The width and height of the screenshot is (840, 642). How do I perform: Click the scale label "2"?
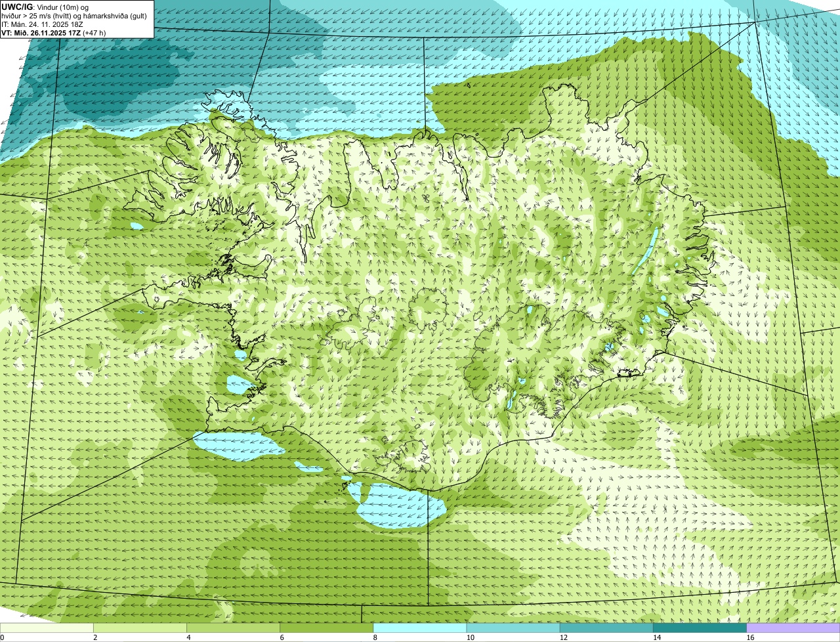(95, 637)
